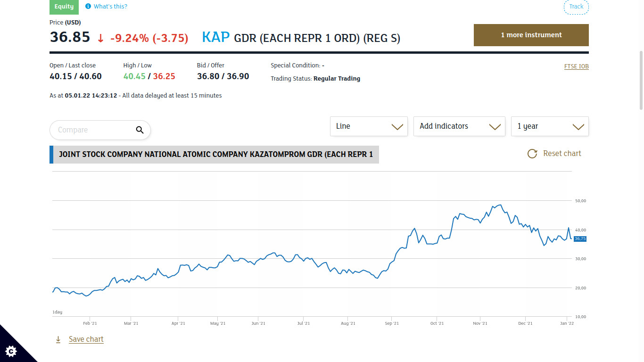This screenshot has height=362, width=644.
Task: Click the info icon beside What's this
Action: 88,7
